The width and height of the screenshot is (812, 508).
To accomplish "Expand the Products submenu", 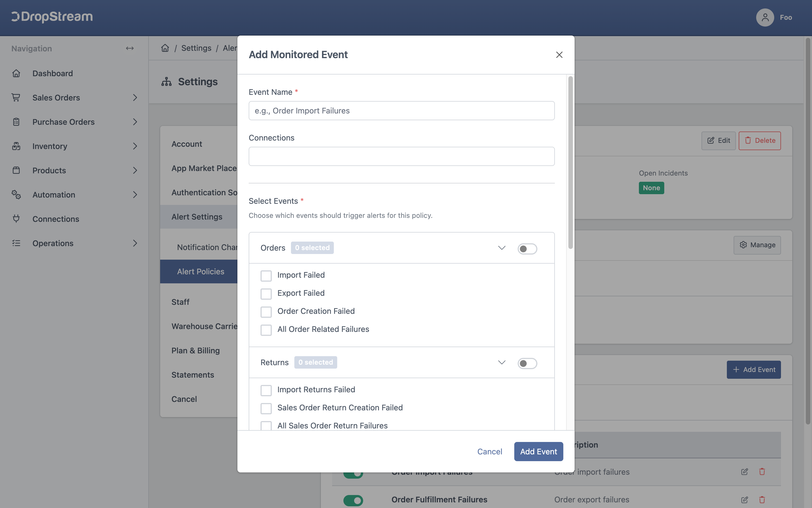I will point(135,170).
